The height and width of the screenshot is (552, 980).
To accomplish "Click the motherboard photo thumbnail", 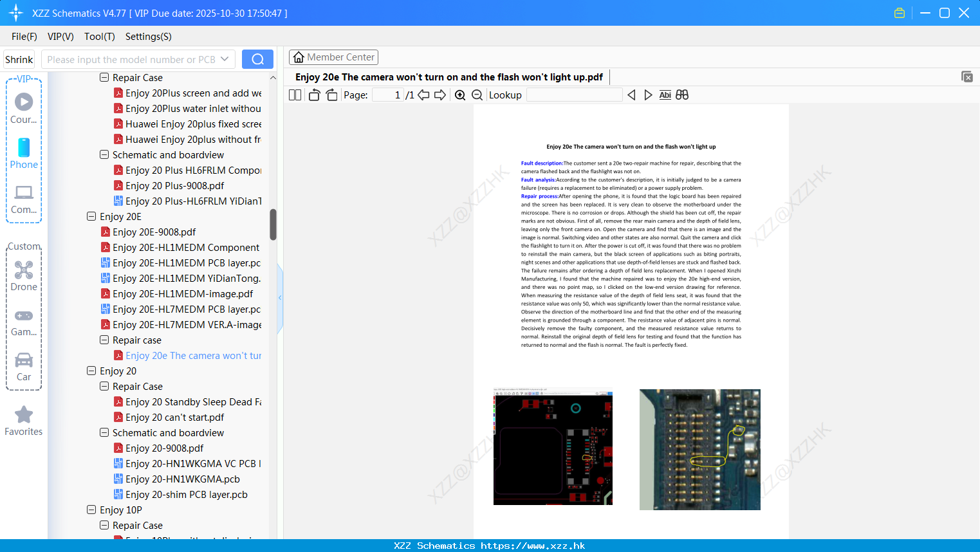I will pos(699,450).
